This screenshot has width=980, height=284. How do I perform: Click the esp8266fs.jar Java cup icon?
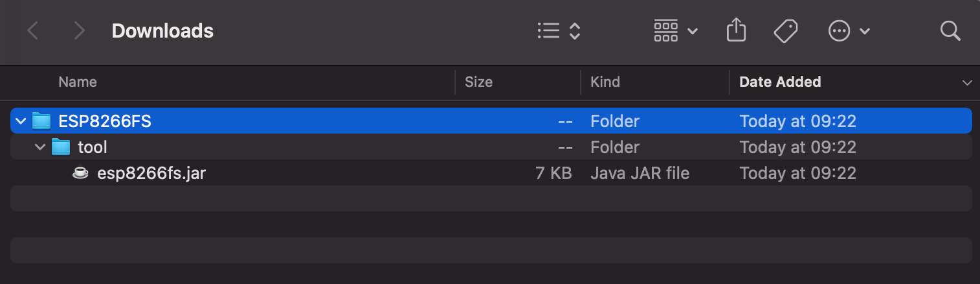[80, 173]
